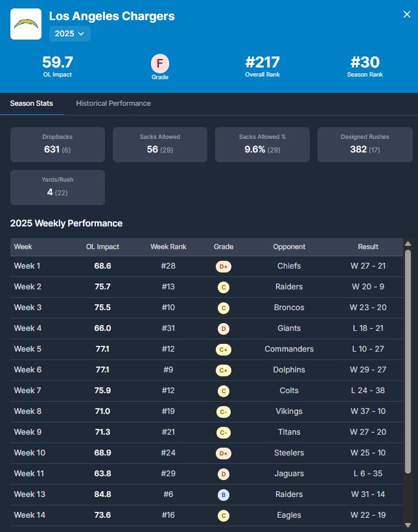Viewport: 418px width, 532px height.
Task: Click the Week 4 D grade badge
Action: (224, 328)
